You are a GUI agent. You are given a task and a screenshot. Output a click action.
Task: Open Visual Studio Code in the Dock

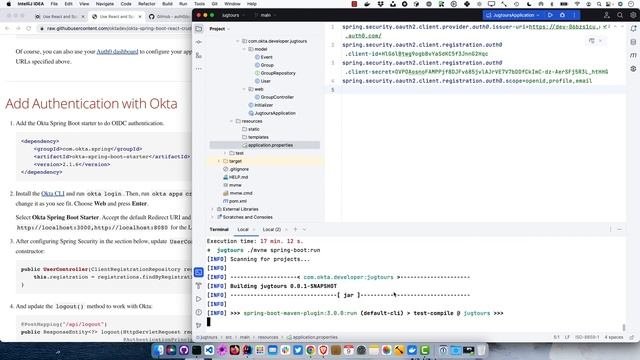coord(209,350)
